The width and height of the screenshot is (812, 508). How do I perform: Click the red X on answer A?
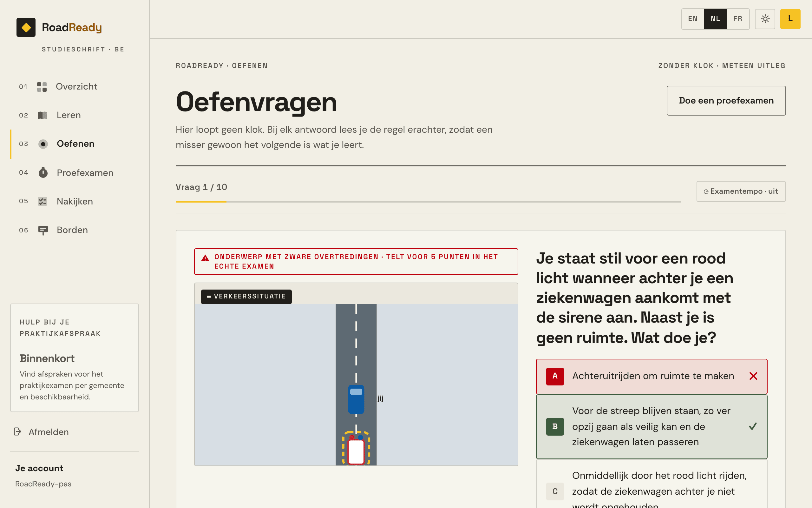[753, 376]
